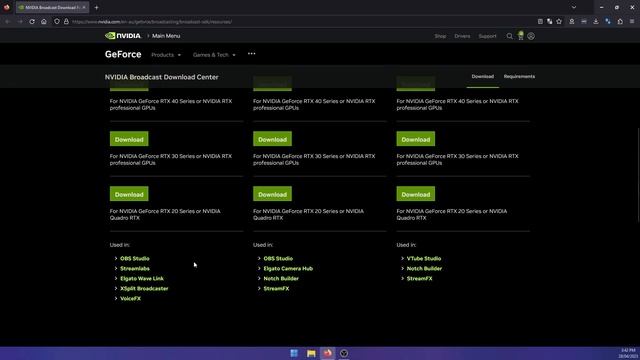Screen dimensions: 640x360
Task: Open the three-dot more menu beside Games & Tech
Action: point(251,53)
